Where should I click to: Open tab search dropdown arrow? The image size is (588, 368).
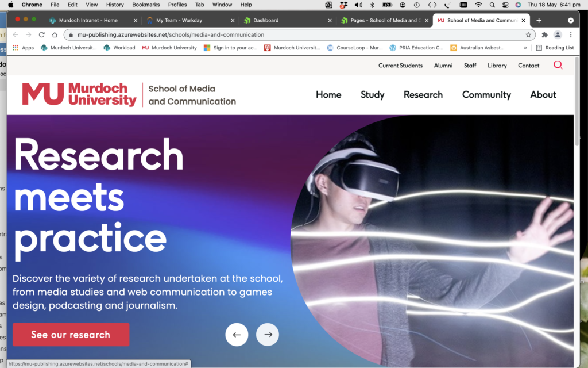point(570,20)
